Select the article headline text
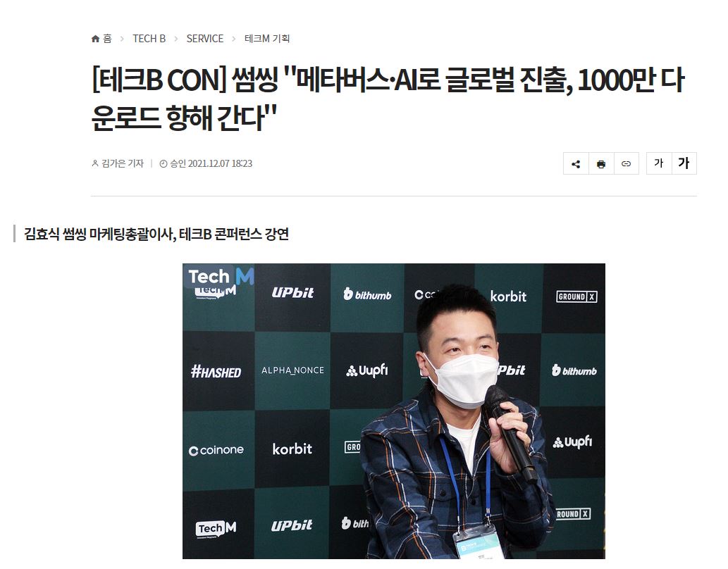Image resolution: width=728 pixels, height=569 pixels. pyautogui.click(x=388, y=99)
